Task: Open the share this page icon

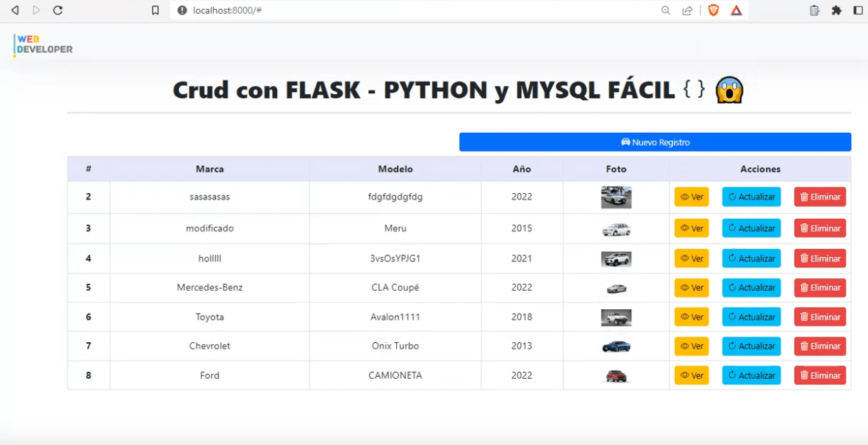Action: tap(687, 10)
